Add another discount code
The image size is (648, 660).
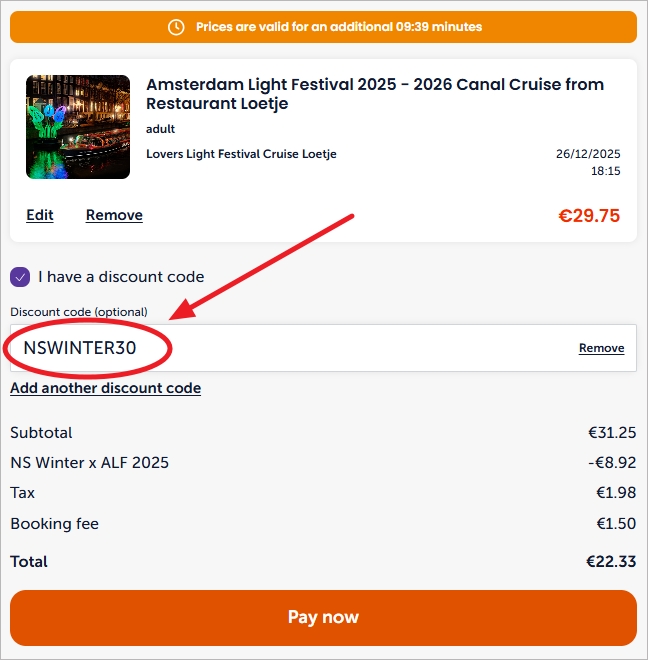[x=105, y=388]
